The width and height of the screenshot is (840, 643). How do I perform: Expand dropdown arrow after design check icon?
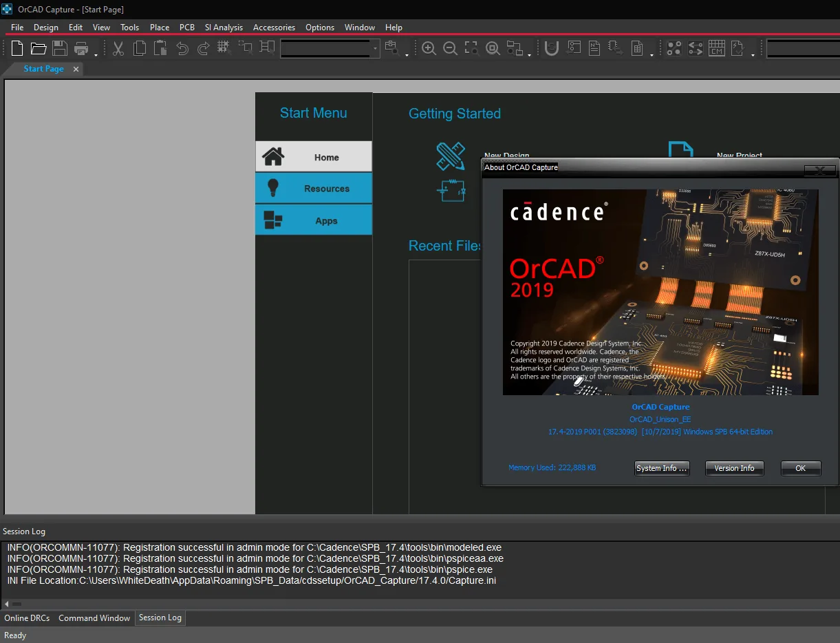(753, 54)
